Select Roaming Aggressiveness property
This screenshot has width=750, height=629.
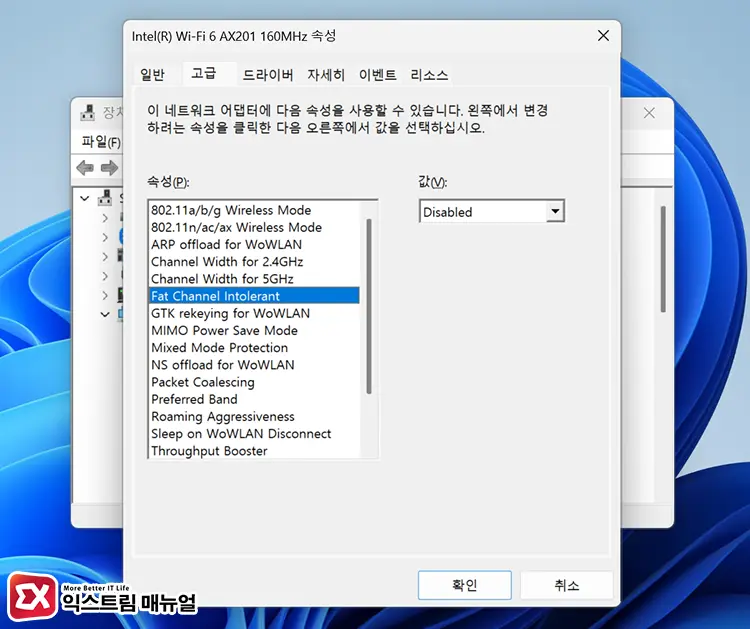254,417
